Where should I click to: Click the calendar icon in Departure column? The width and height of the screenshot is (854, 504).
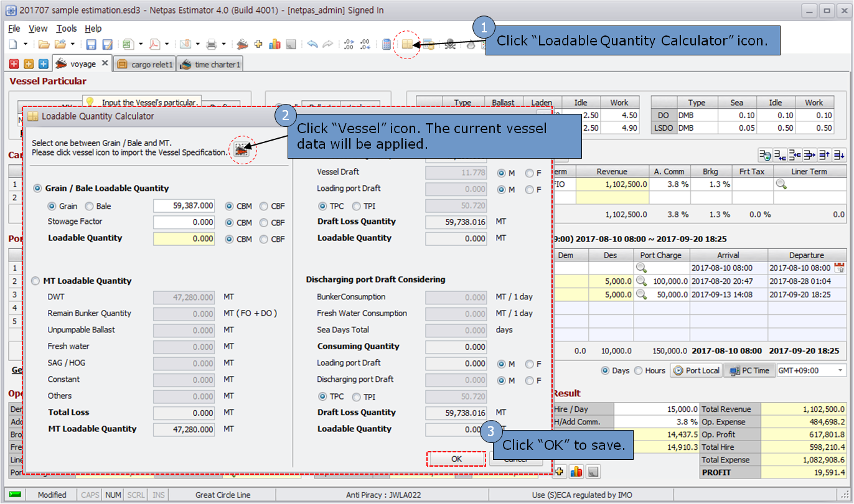pyautogui.click(x=839, y=268)
